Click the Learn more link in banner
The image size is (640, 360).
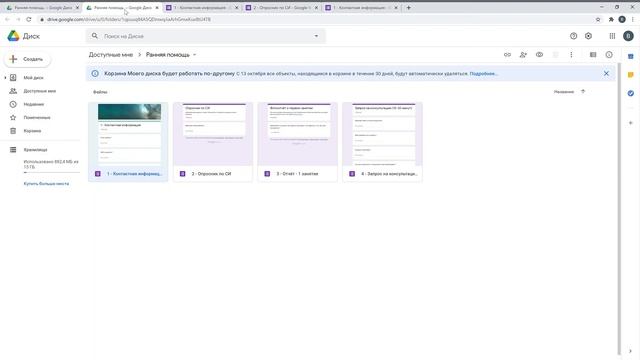(x=483, y=74)
